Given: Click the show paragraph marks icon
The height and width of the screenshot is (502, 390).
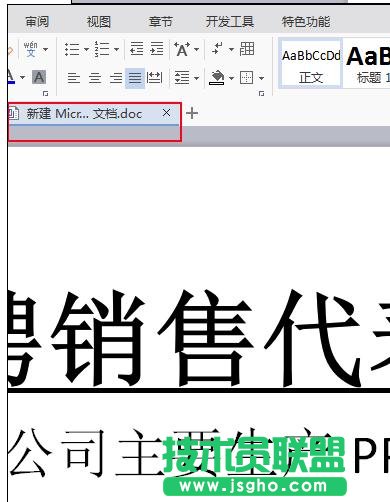Looking at the screenshot, I should coord(217,49).
